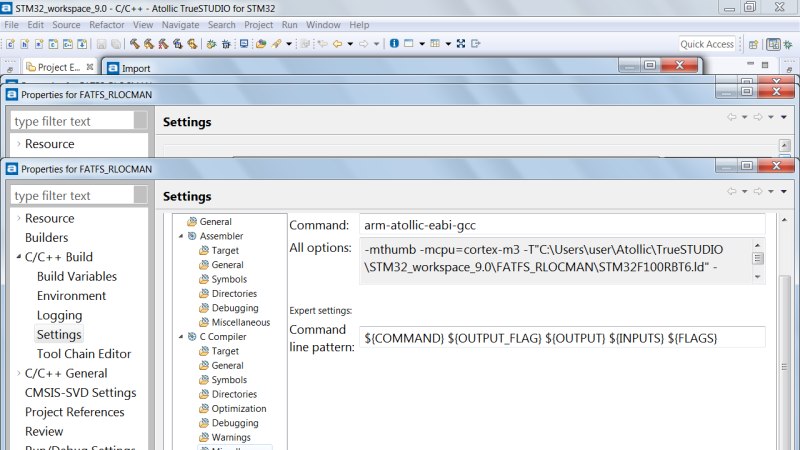Screen dimensions: 800x450
Task: Click the exit-door icon ending the toolbar
Action: pyautogui.click(x=476, y=43)
